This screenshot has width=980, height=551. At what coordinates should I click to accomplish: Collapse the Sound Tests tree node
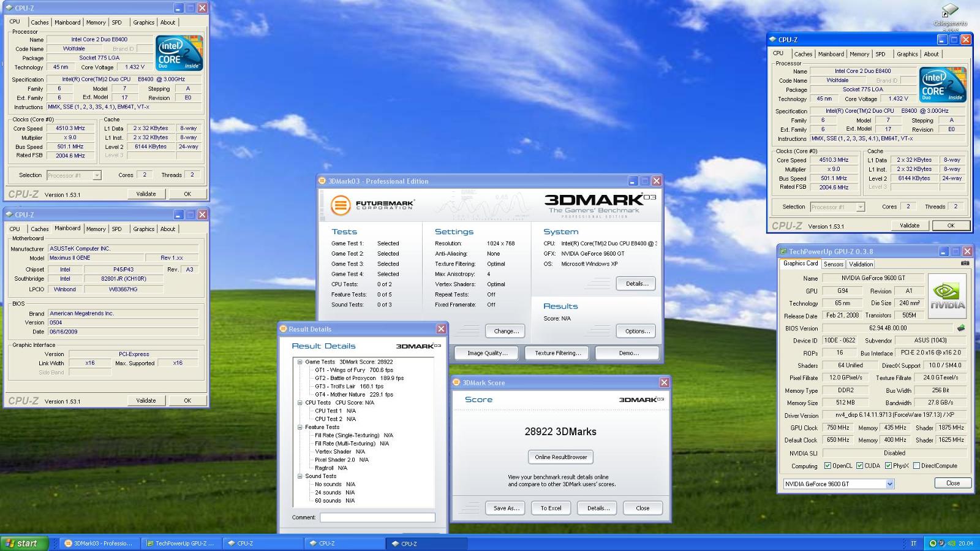coord(300,476)
